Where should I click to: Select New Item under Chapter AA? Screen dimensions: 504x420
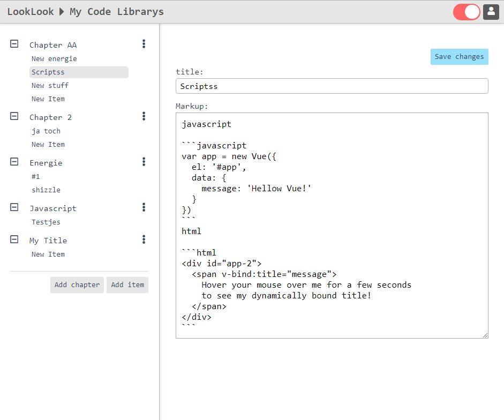[48, 99]
